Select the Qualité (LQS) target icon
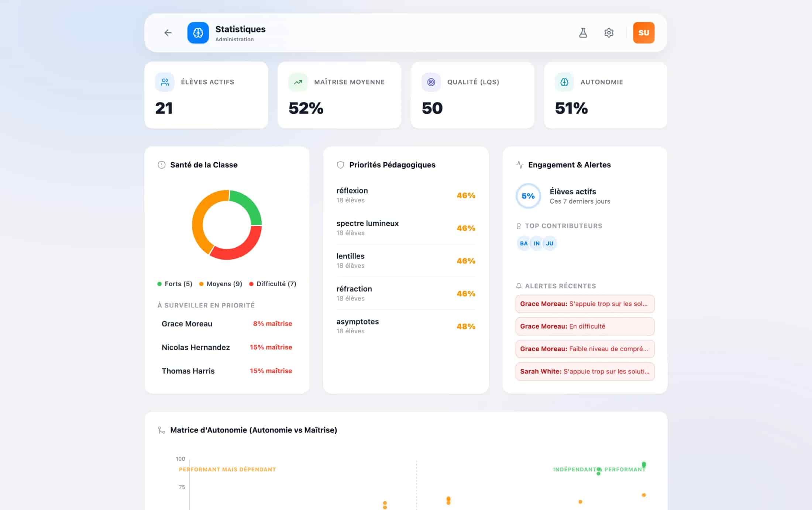 click(431, 82)
